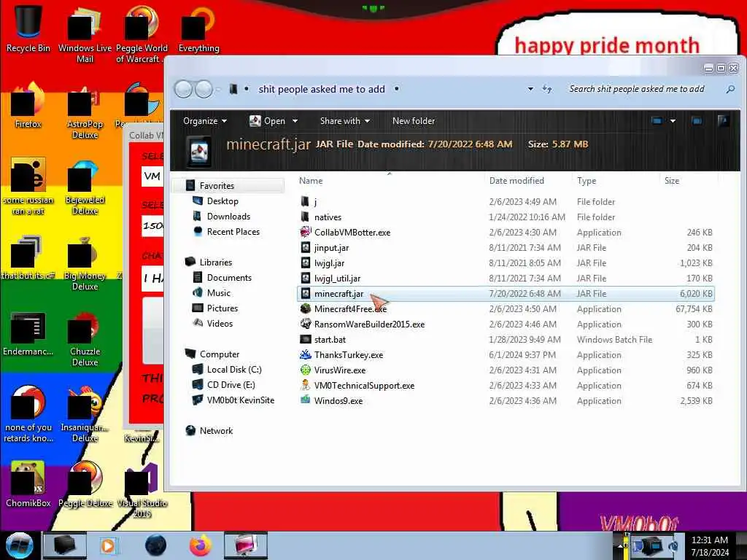This screenshot has width=747, height=560.
Task: Open the Documents library
Action: [229, 277]
